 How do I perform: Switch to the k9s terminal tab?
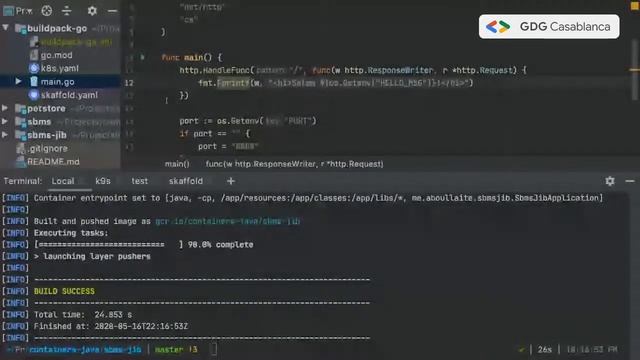point(103,181)
